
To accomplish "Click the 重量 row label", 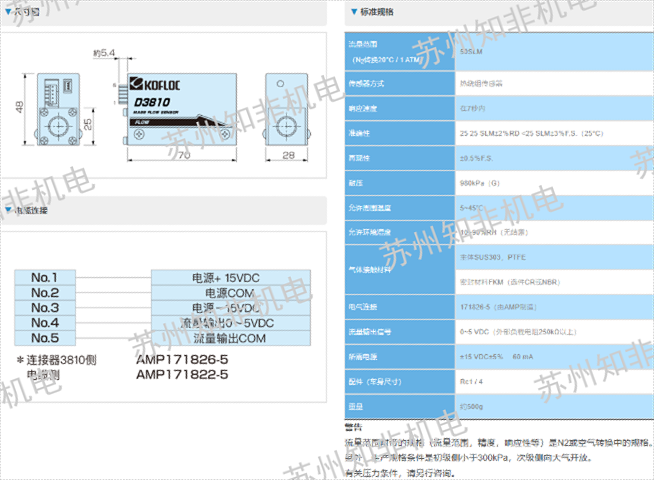I will pyautogui.click(x=356, y=407).
